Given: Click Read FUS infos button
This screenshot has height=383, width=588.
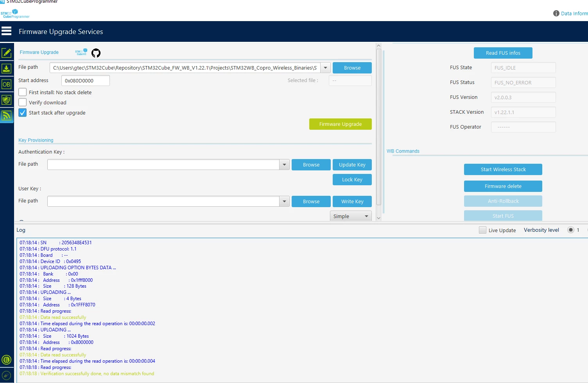Looking at the screenshot, I should pos(503,53).
